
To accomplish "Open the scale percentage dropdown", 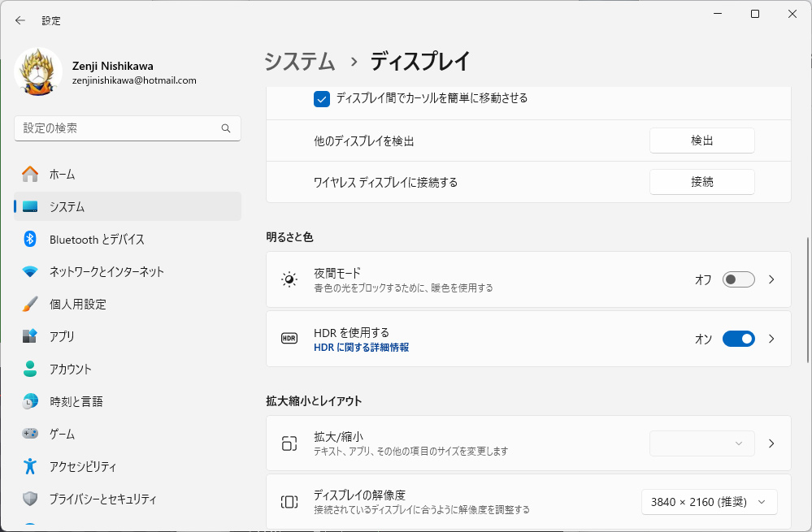I will tap(701, 443).
